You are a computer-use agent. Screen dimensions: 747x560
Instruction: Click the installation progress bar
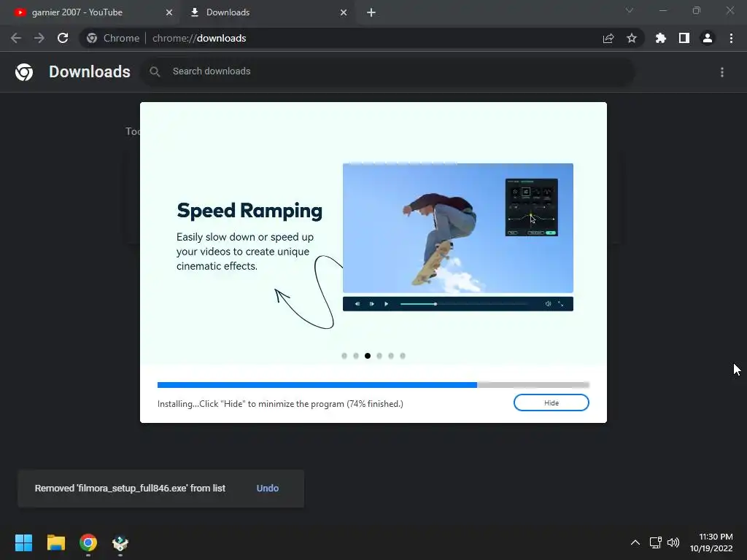[x=373, y=385]
